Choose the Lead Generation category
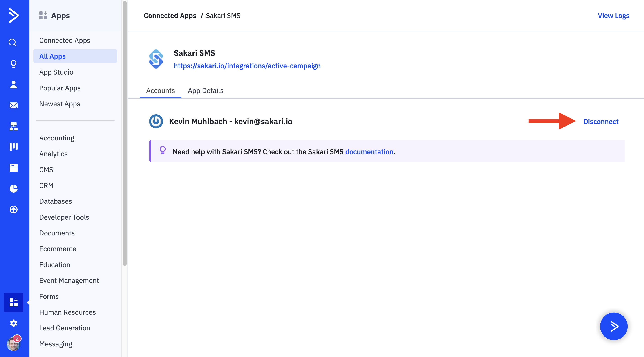 (x=65, y=328)
